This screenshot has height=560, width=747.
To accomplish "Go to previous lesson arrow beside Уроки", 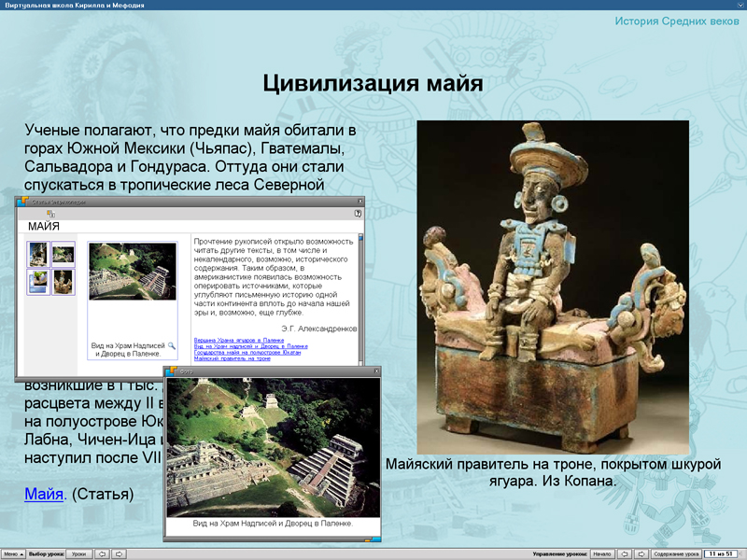I will 102,553.
